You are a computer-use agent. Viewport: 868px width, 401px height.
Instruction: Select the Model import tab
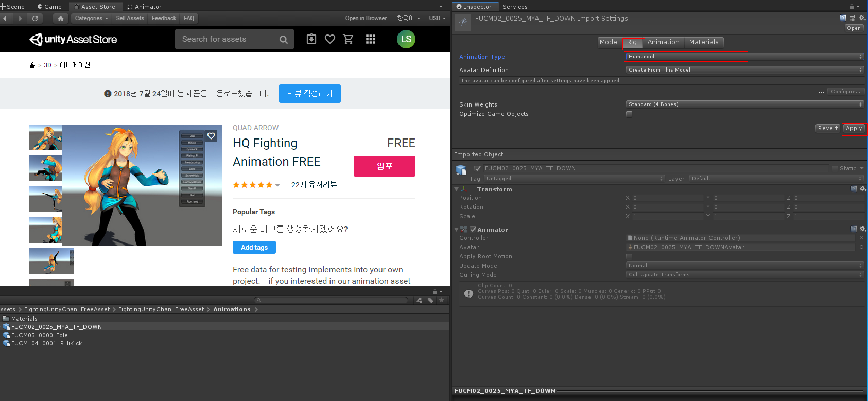609,42
